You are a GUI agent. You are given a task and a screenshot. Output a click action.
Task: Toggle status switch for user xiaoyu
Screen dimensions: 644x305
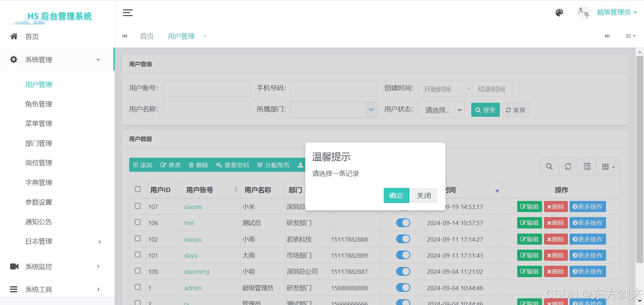(403, 239)
